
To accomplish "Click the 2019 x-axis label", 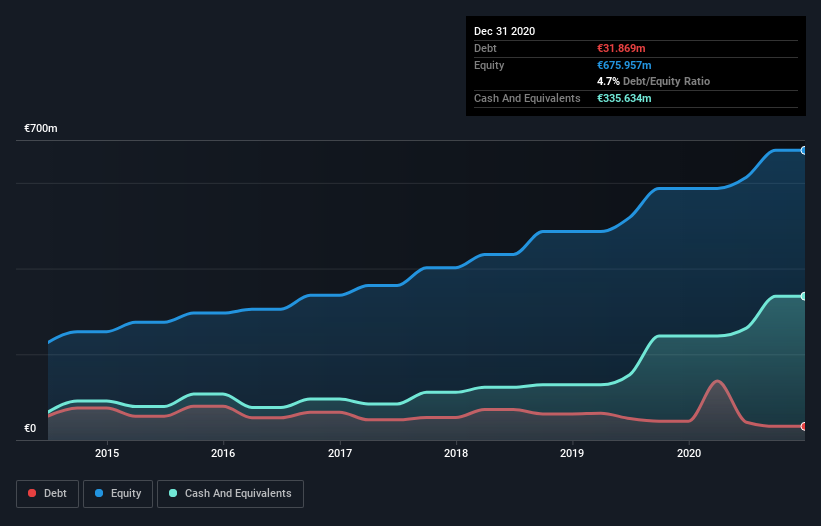I will [572, 453].
